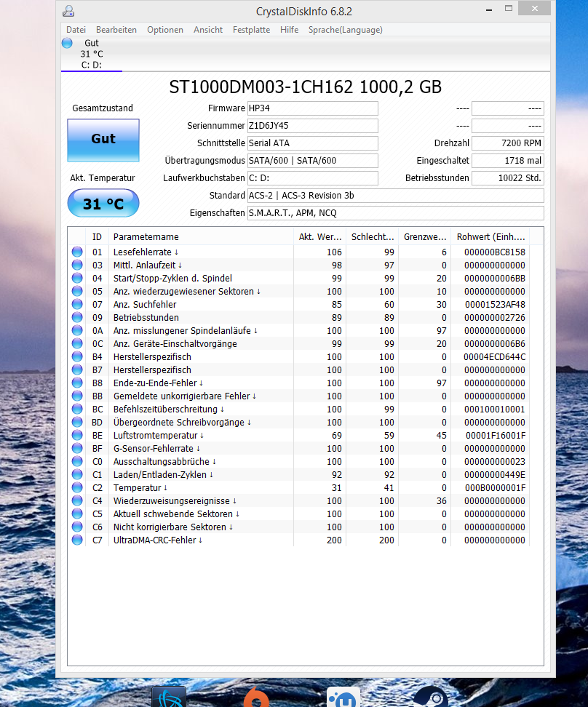
Task: Select the C: D: disk tab at top
Action: [92, 54]
